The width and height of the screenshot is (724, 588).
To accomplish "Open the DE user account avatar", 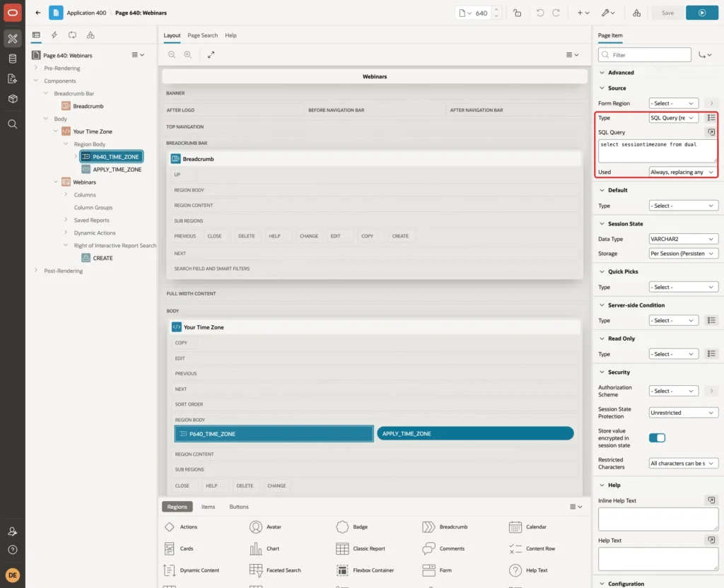I will point(13,575).
